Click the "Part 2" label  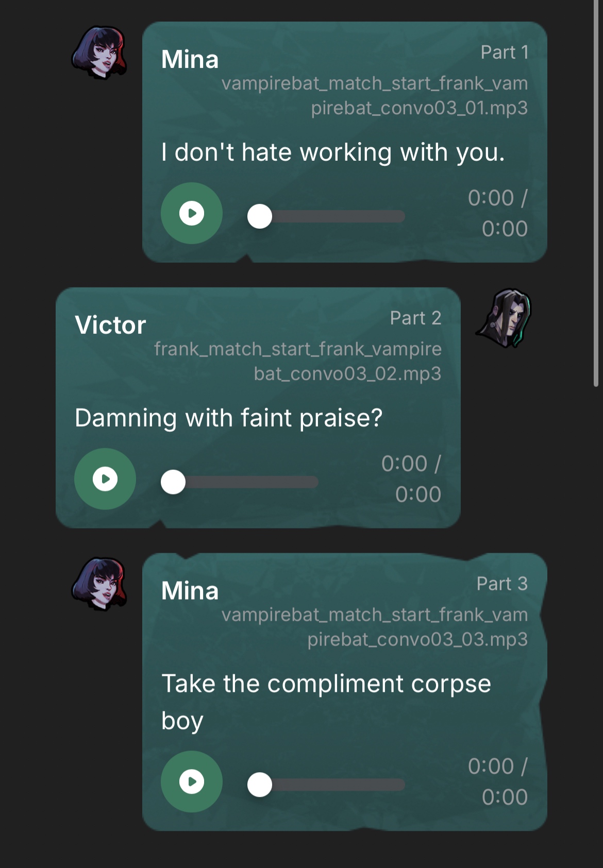point(415,318)
